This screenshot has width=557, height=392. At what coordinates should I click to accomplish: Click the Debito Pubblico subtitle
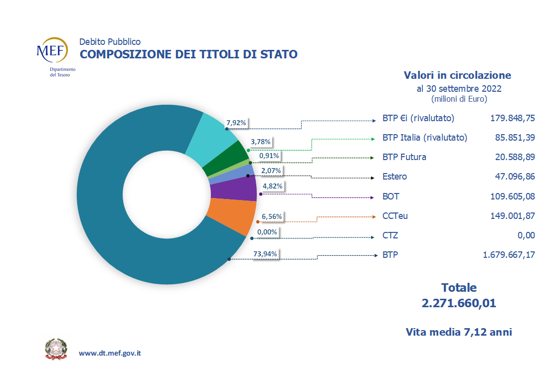tap(110, 42)
